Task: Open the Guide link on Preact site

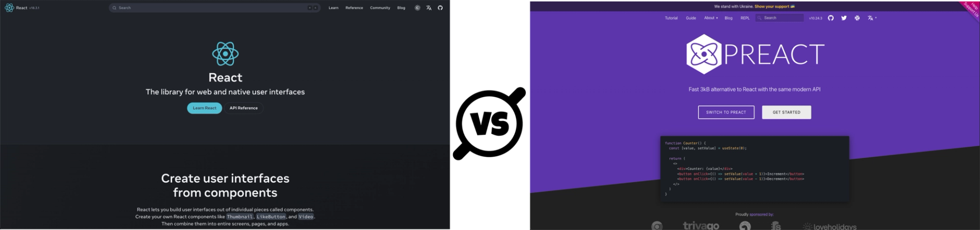Action: [x=691, y=18]
